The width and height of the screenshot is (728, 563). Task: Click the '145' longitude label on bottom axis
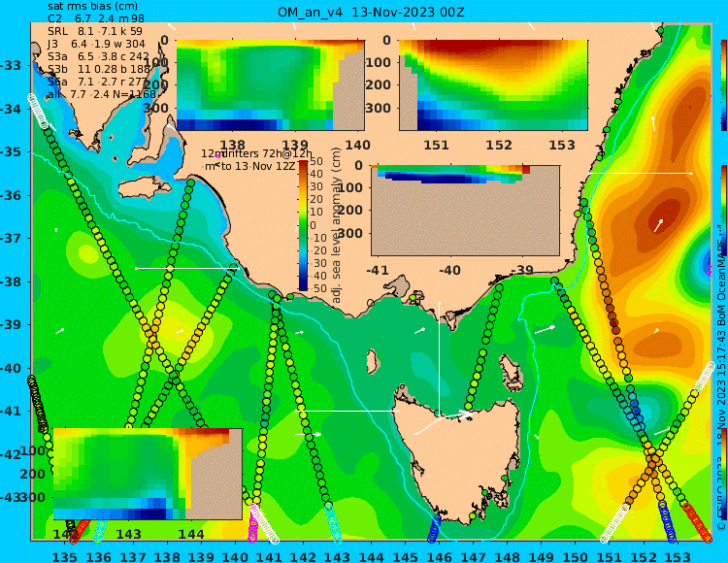click(x=405, y=556)
